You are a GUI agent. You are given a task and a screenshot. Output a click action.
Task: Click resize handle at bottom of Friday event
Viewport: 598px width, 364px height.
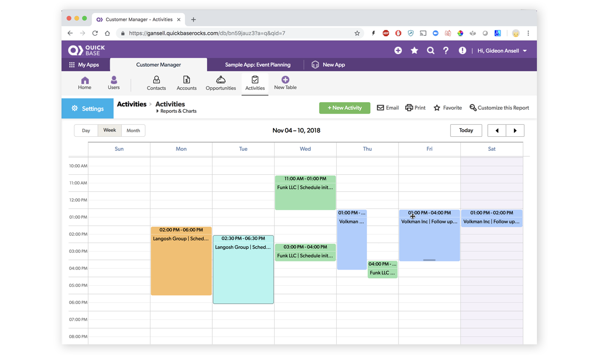pos(429,260)
